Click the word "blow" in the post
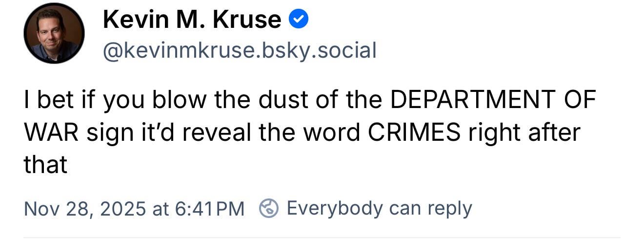 [172, 100]
